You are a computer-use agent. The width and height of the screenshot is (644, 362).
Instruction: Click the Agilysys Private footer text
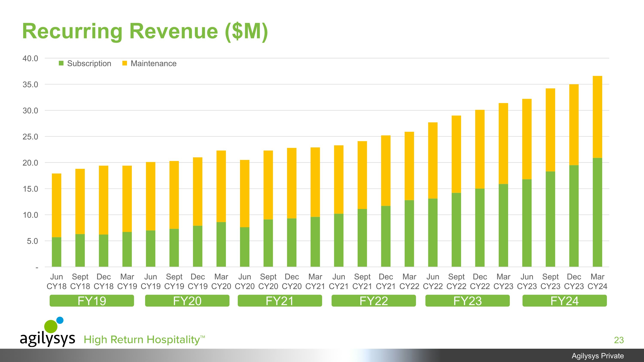(598, 356)
